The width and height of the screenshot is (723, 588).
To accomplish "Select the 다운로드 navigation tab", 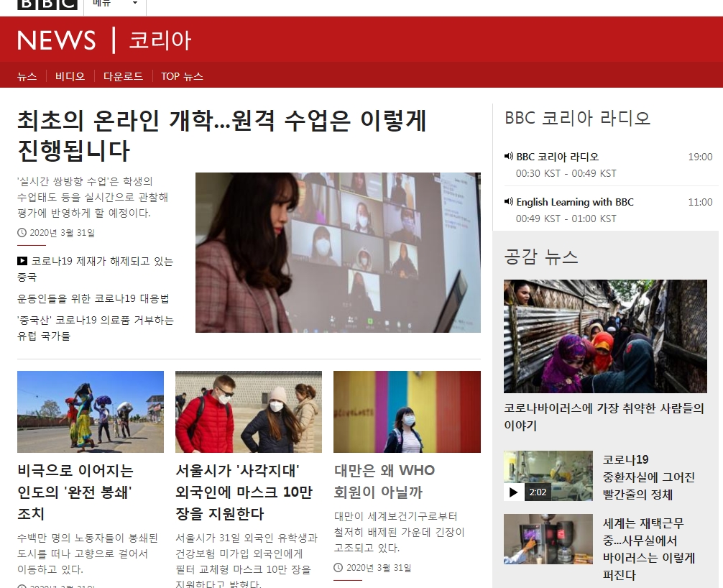I will pos(123,76).
